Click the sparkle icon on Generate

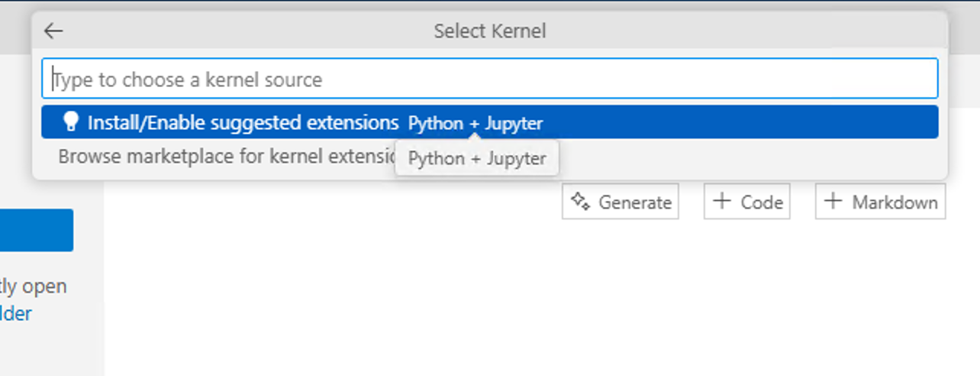point(581,202)
